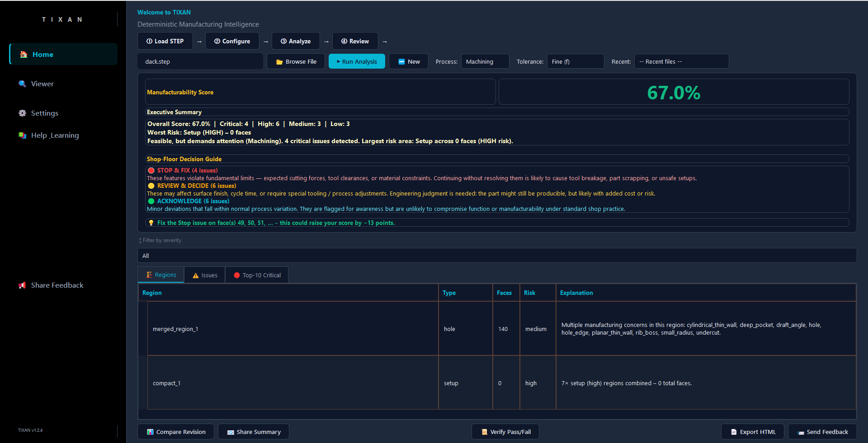Image resolution: width=868 pixels, height=443 pixels.
Task: Switch to the Regions tab
Action: click(x=161, y=275)
